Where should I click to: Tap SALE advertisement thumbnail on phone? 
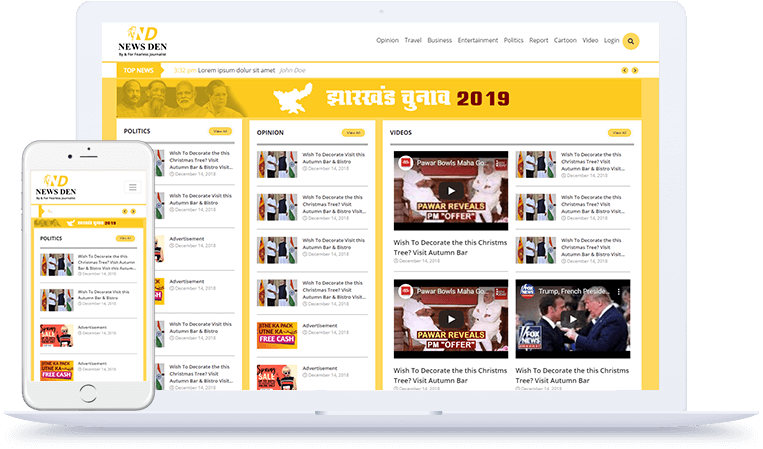tap(57, 336)
